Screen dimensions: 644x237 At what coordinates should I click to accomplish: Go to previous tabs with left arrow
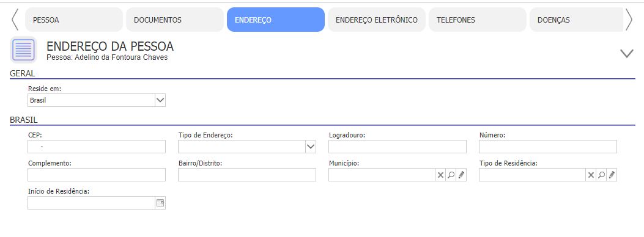[x=15, y=20]
